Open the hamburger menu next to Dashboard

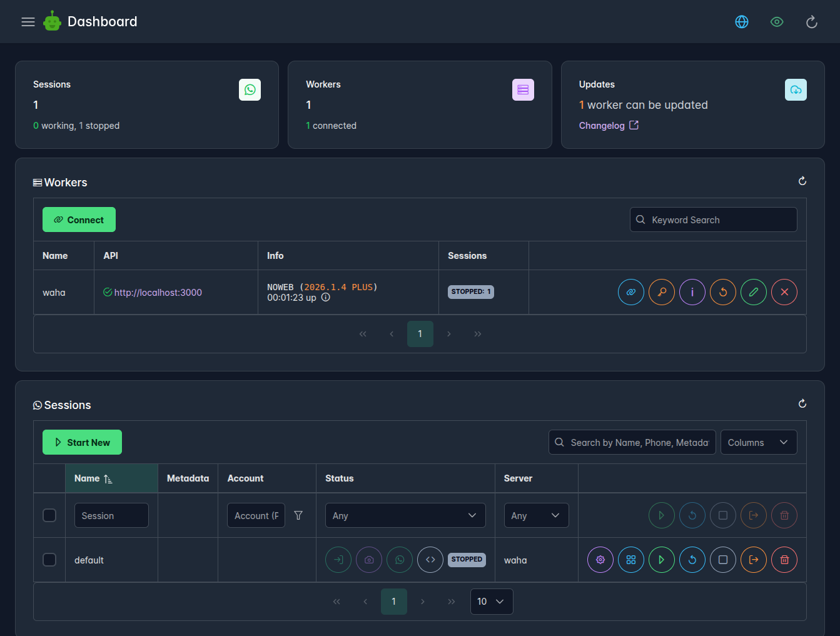[x=28, y=21]
